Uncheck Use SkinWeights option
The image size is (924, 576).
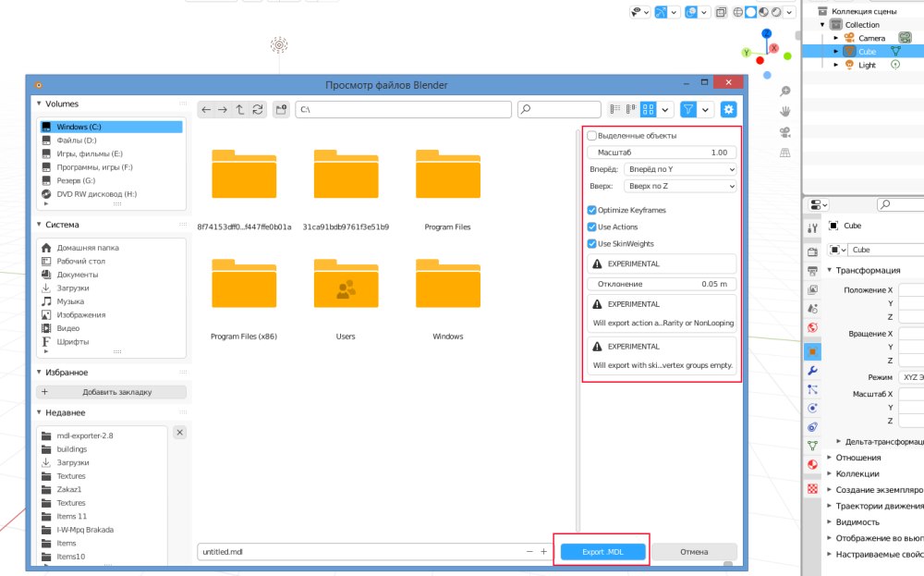tap(591, 243)
